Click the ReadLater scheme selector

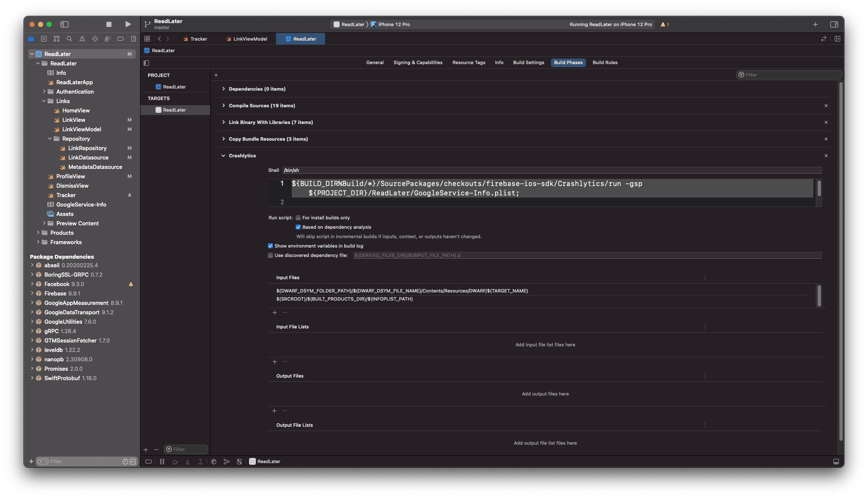349,24
